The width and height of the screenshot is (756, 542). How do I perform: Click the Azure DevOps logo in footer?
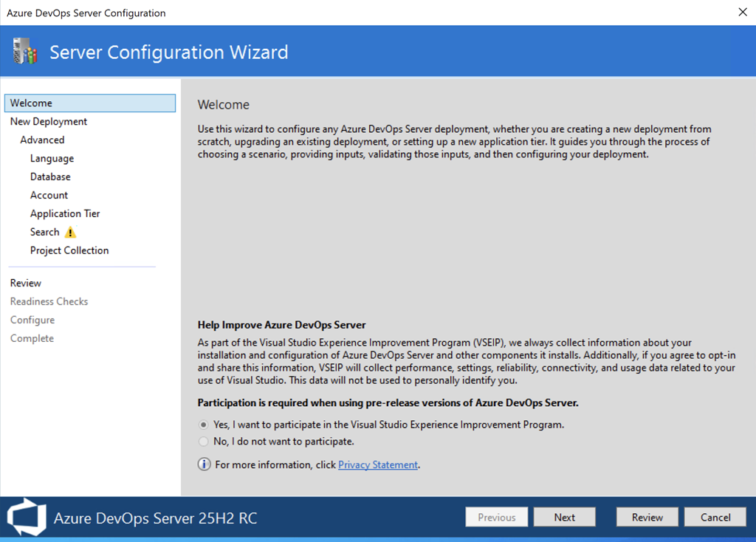[27, 517]
